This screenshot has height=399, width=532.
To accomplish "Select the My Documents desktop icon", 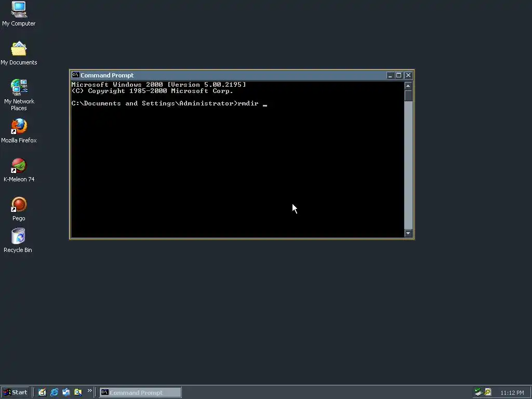I will point(19,53).
